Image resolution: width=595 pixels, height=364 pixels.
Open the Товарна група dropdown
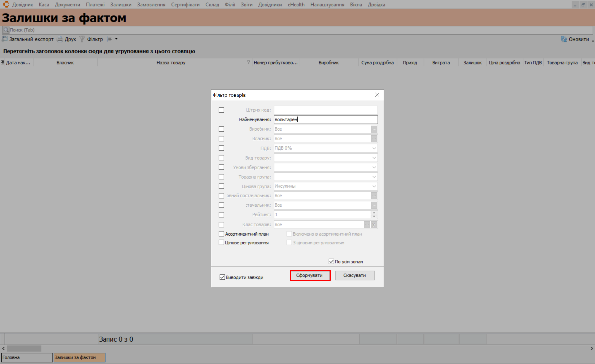click(x=374, y=177)
